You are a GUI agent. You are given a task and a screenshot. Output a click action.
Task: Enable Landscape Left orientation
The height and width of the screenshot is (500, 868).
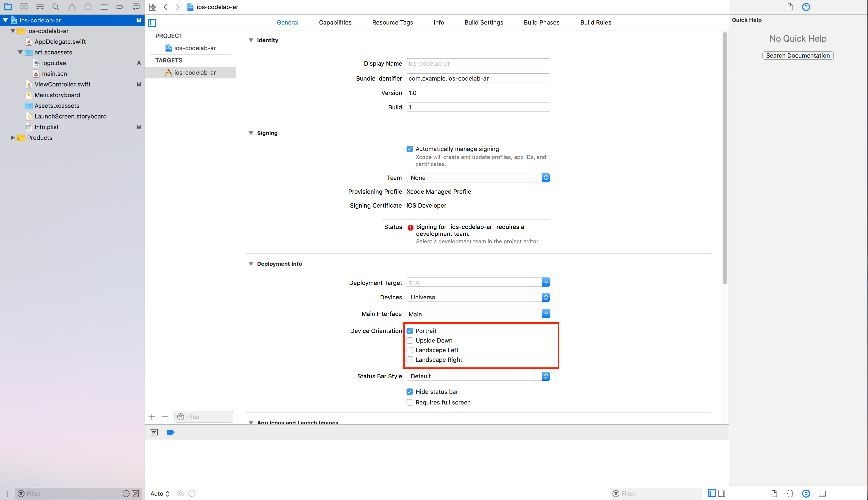[x=409, y=350]
